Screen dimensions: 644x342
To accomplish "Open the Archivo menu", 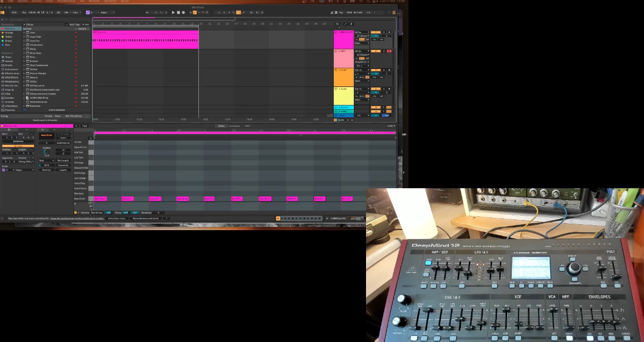I will 23,2.
